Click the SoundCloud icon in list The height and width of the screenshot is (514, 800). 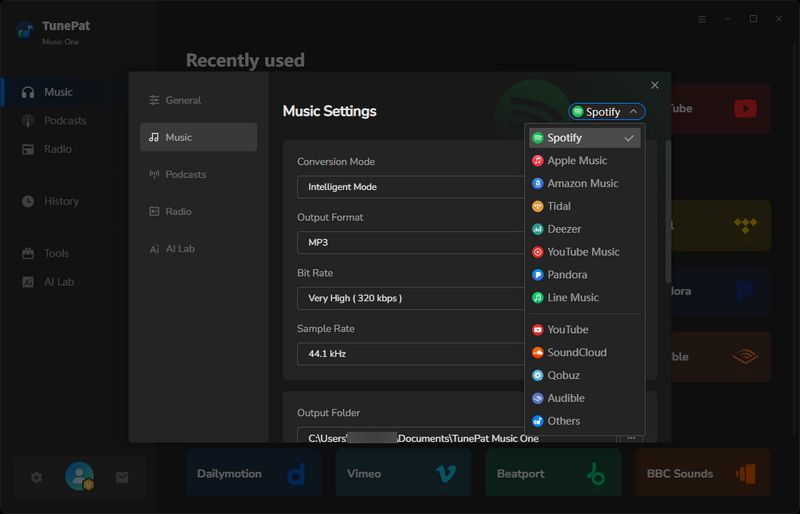(537, 353)
